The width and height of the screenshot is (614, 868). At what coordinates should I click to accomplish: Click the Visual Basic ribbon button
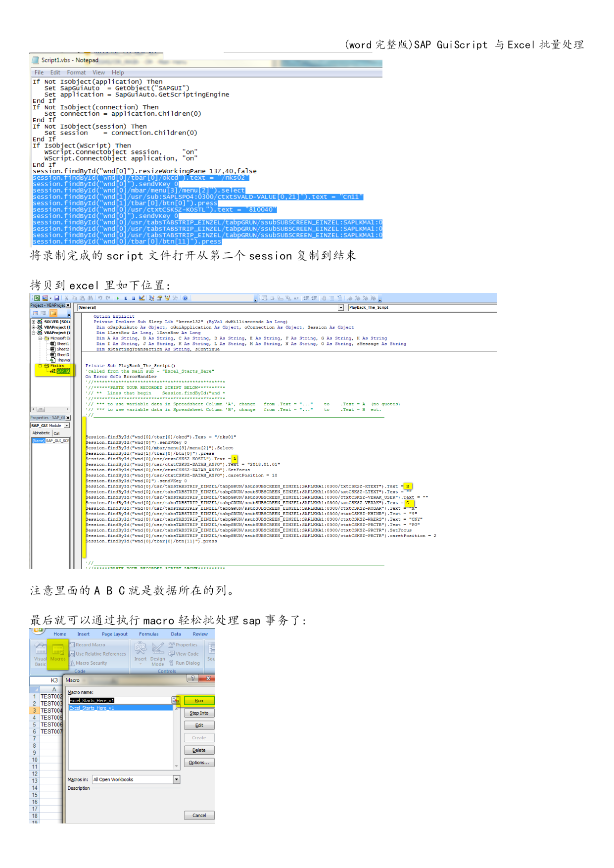coord(40,655)
